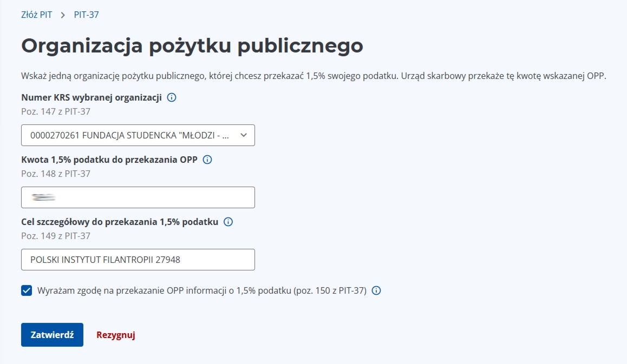Click the Cel szczegółowy field label
627x364 pixels.
[120, 222]
